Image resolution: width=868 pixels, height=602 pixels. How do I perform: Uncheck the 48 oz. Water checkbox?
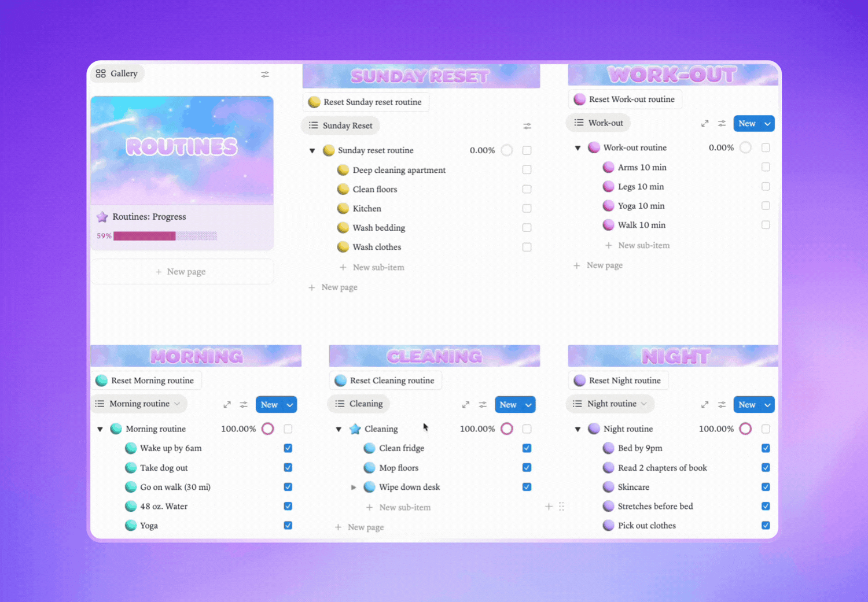click(288, 506)
